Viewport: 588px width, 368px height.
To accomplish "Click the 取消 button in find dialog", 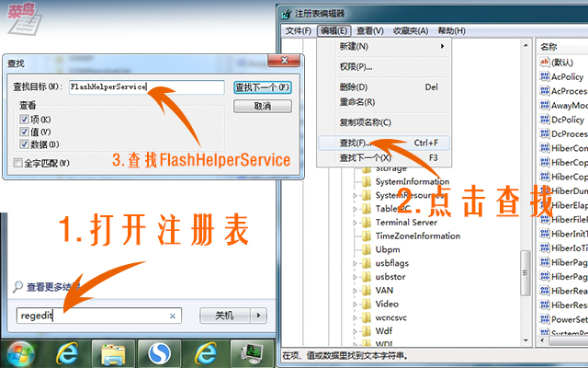I will click(263, 107).
